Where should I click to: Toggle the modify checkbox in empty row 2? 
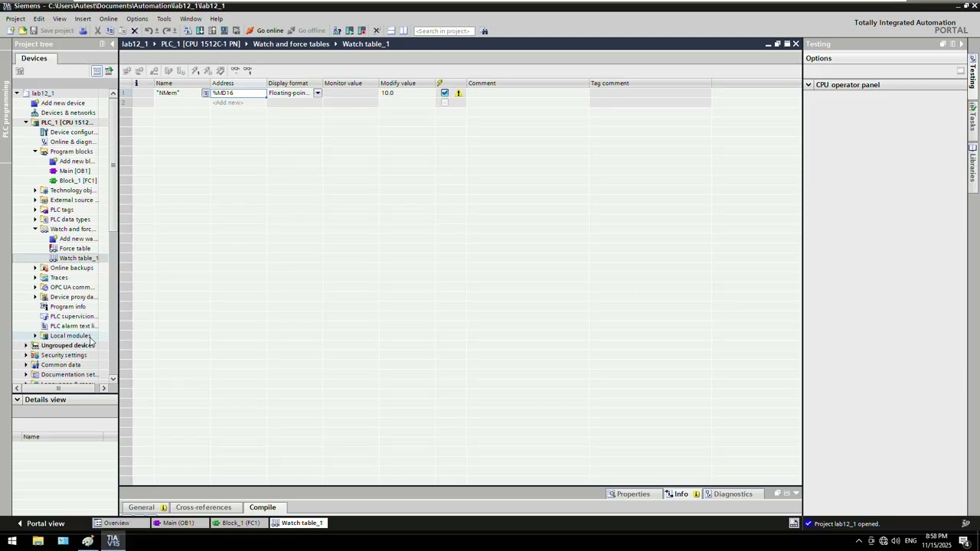click(x=445, y=103)
